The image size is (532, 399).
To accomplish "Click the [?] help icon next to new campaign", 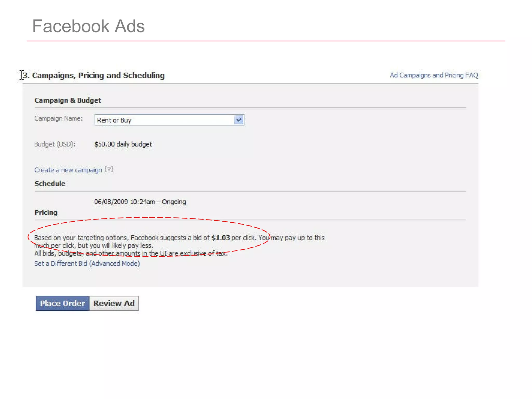I will pos(109,169).
